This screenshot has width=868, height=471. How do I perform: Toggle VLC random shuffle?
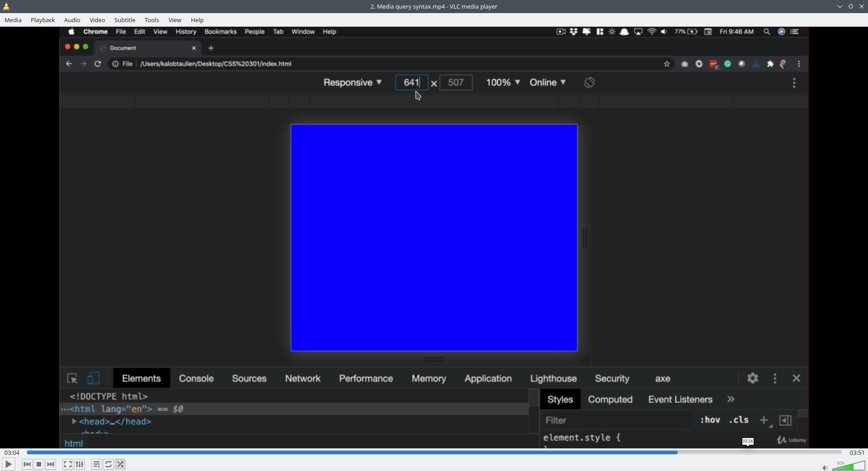121,464
